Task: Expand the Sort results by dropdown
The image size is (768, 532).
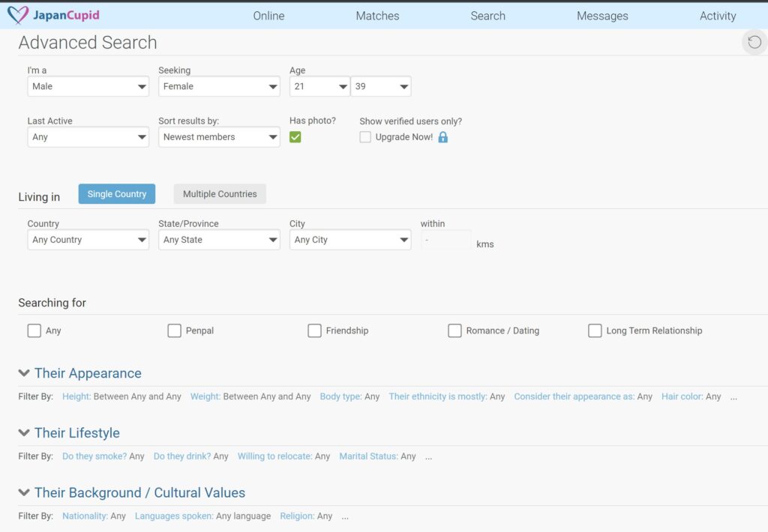Action: click(x=219, y=137)
